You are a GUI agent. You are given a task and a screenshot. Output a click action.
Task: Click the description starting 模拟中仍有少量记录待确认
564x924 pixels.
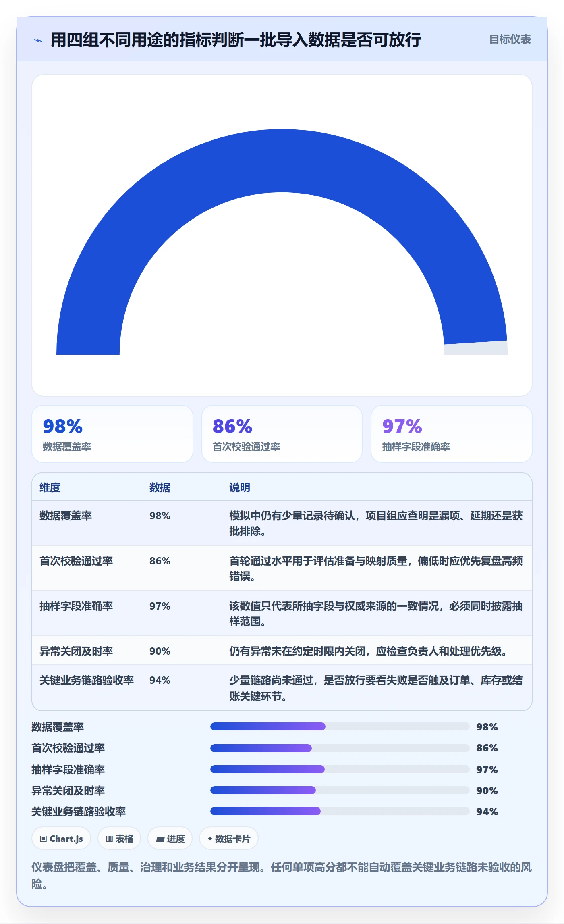376,523
